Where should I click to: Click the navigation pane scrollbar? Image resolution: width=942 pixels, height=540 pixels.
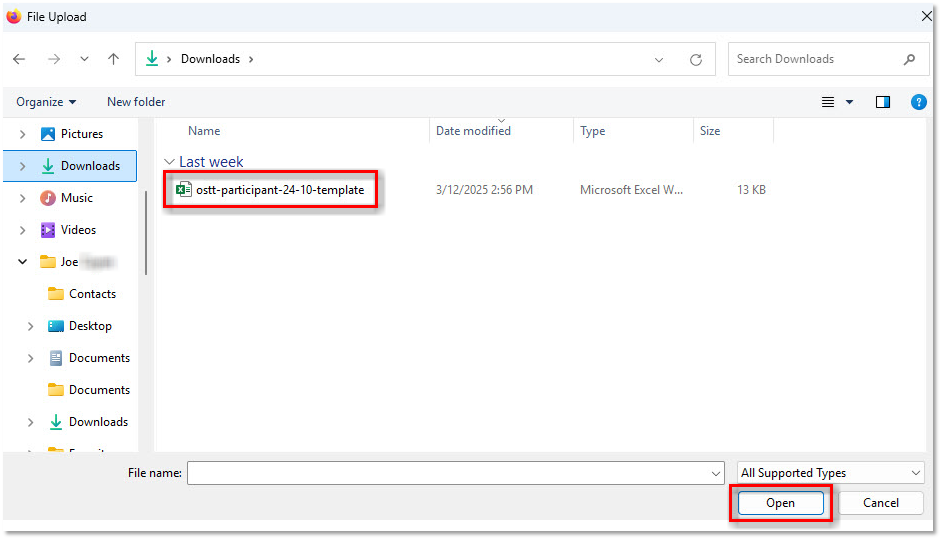click(x=145, y=232)
